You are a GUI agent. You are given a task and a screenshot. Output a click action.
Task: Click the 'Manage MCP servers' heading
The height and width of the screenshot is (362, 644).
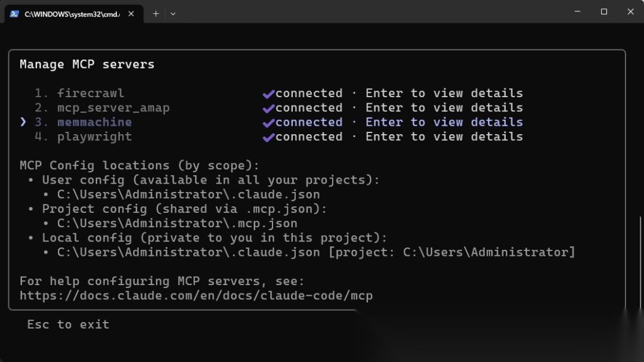tap(87, 64)
